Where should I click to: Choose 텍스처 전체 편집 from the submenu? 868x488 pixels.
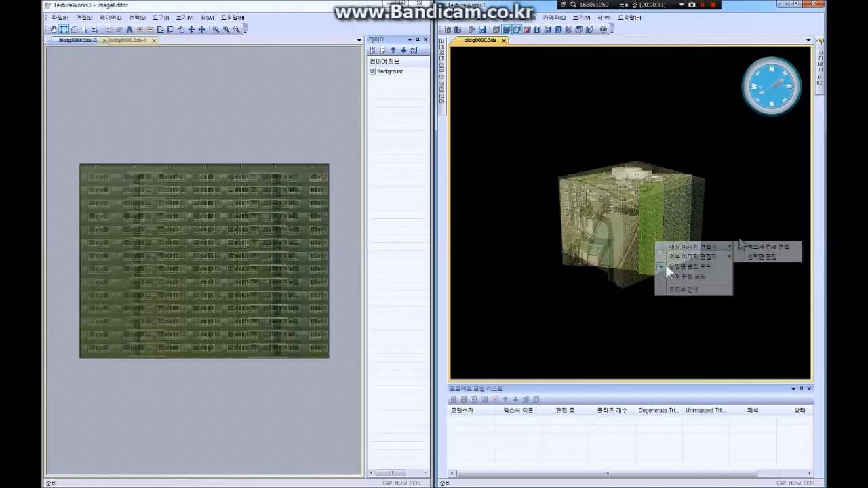768,247
